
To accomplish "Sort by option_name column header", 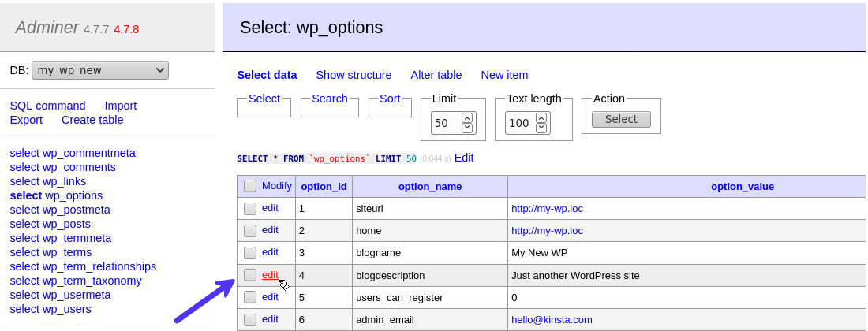I will coord(430,187).
